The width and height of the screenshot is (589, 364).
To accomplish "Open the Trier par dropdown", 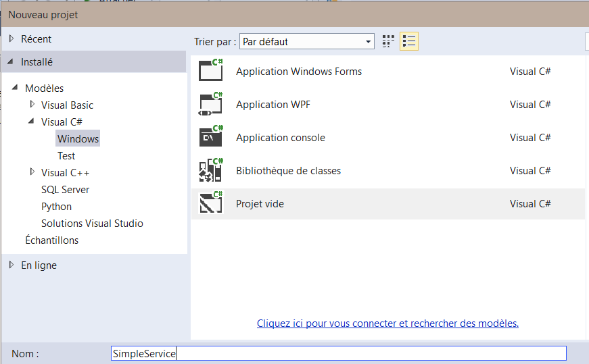I will (x=307, y=42).
